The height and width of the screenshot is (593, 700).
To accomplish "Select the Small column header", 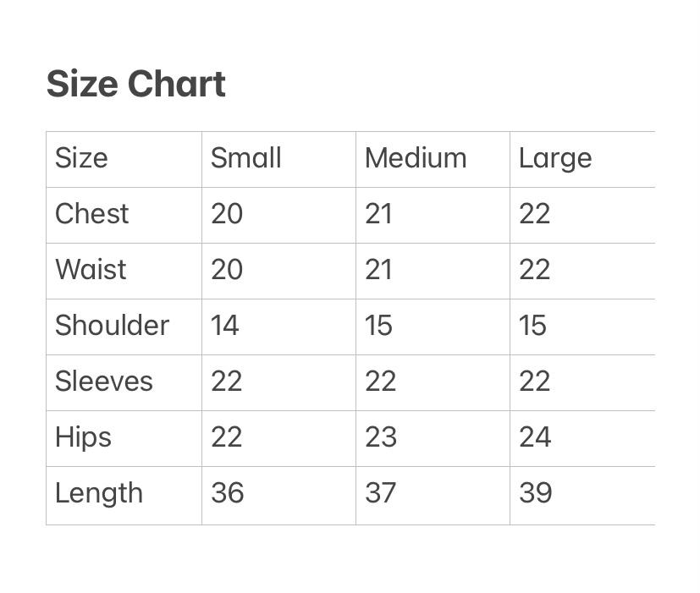I will [x=245, y=158].
